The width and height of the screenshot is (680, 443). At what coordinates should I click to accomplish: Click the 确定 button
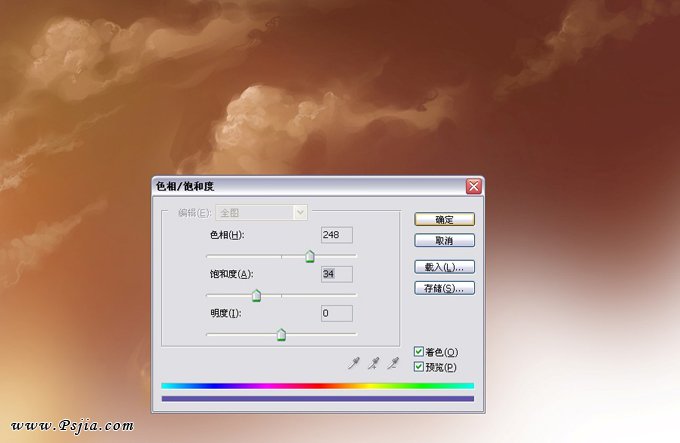pyautogui.click(x=445, y=219)
